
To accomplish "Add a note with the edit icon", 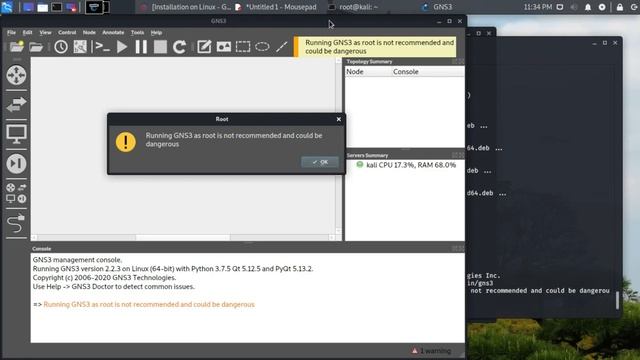I will [204, 47].
